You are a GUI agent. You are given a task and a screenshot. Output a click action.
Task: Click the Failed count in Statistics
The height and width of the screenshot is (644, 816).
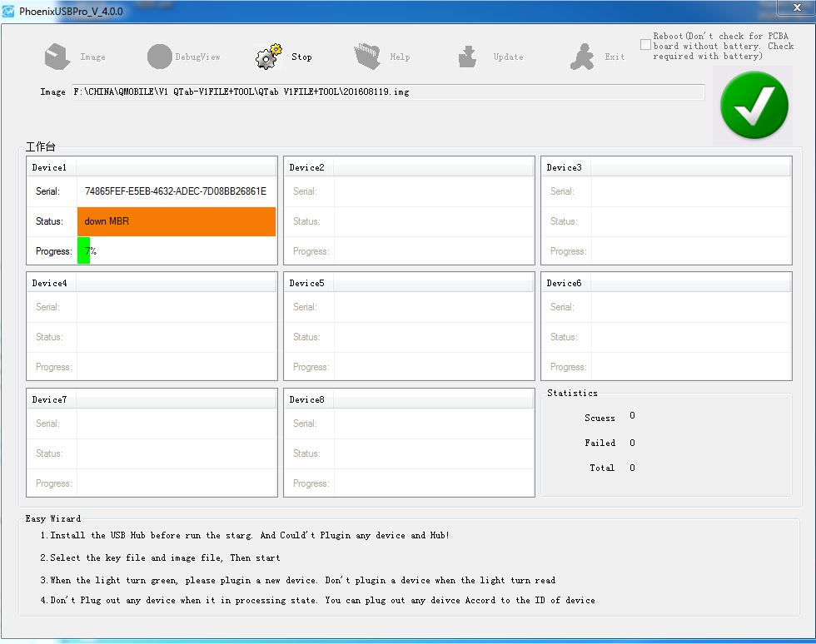click(x=632, y=443)
